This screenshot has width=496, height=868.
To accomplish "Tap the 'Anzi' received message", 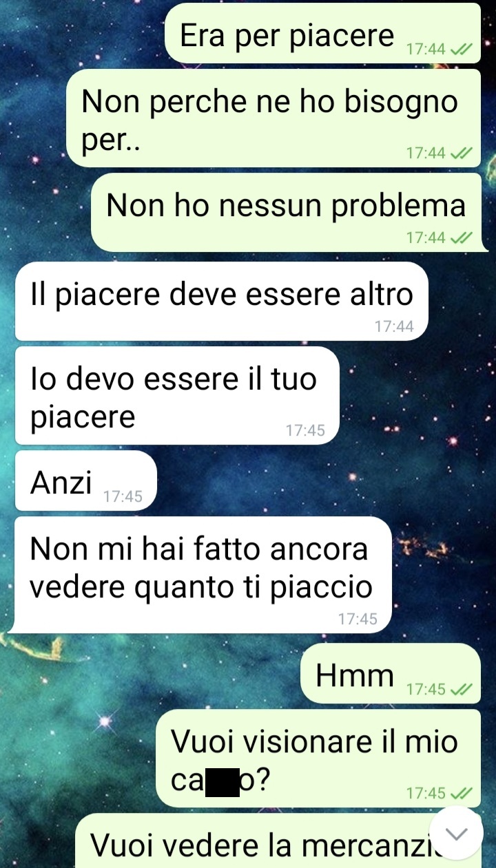I will 86,480.
